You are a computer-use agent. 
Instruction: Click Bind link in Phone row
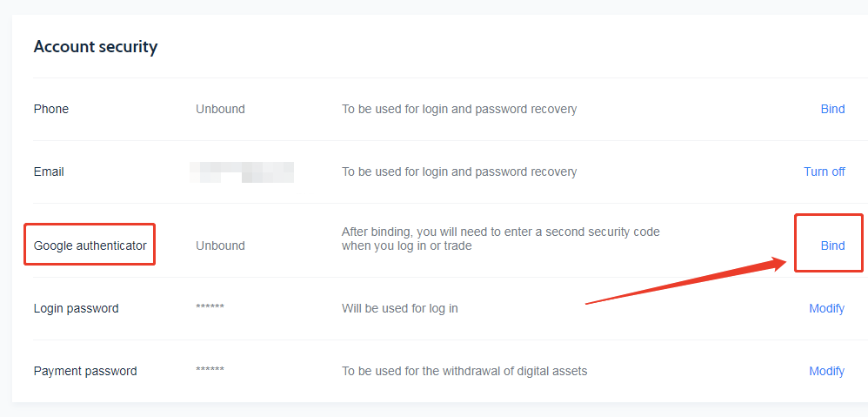[x=832, y=109]
